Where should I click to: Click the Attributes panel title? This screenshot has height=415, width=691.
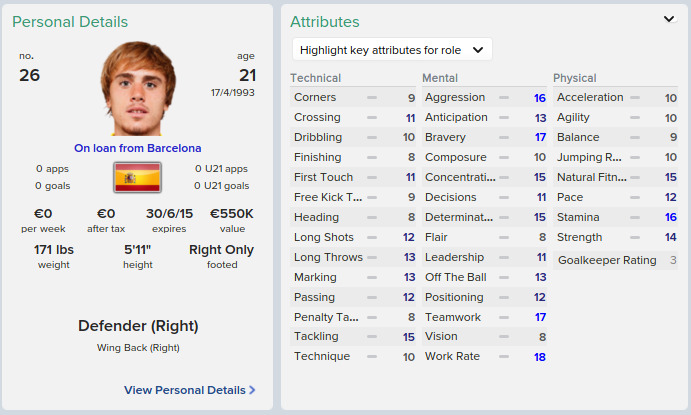pos(325,22)
